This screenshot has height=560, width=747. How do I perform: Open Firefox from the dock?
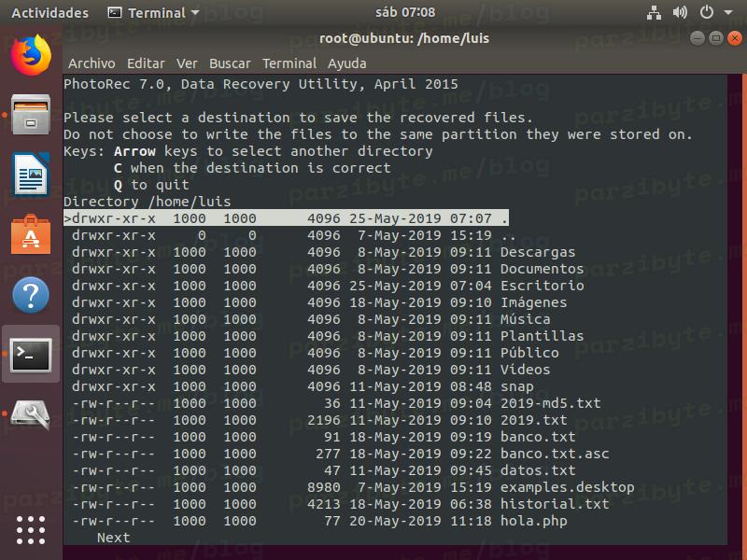click(31, 55)
